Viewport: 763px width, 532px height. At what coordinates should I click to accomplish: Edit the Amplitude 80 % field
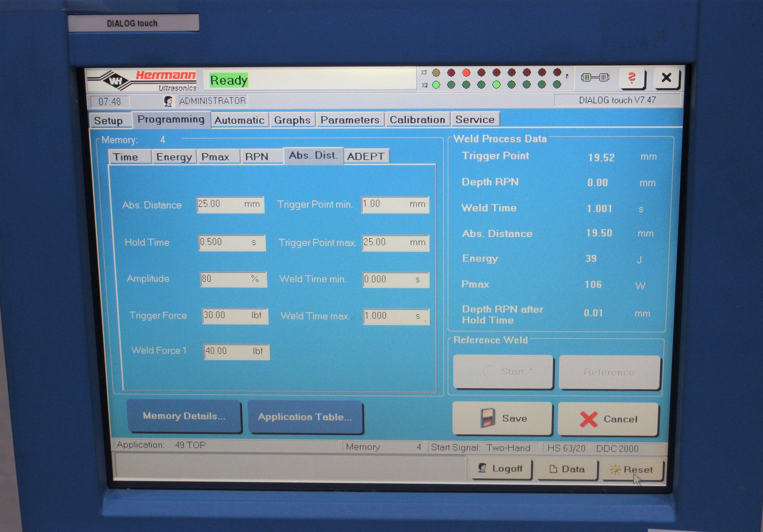pyautogui.click(x=233, y=279)
